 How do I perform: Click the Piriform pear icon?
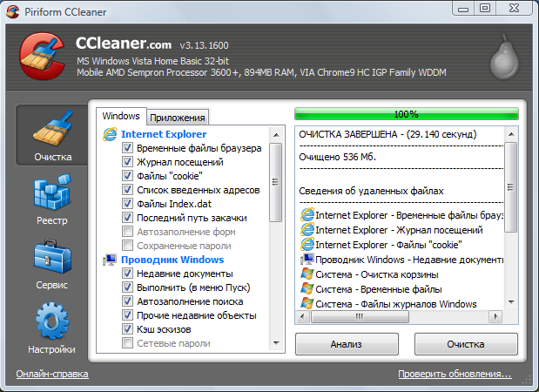click(504, 57)
